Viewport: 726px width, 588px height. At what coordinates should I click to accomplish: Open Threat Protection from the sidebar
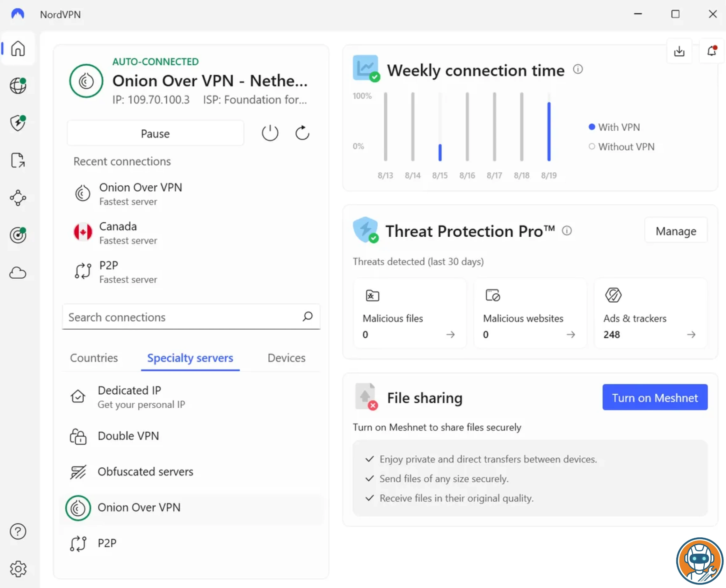coord(18,123)
